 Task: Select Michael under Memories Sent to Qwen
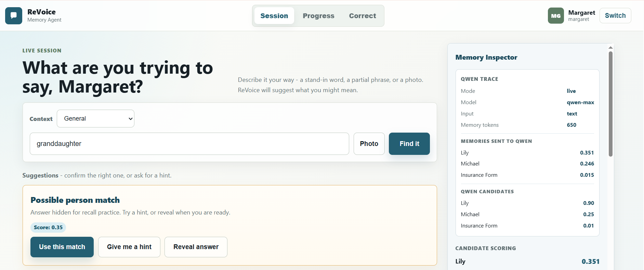(x=527, y=164)
